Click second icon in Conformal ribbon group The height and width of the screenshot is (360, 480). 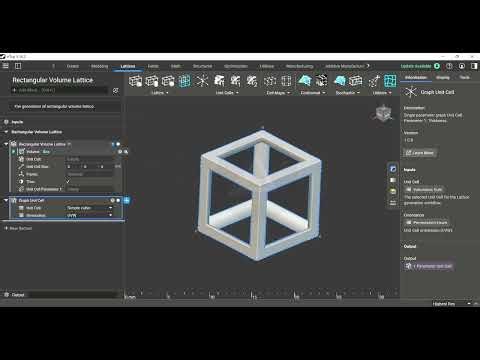321,81
